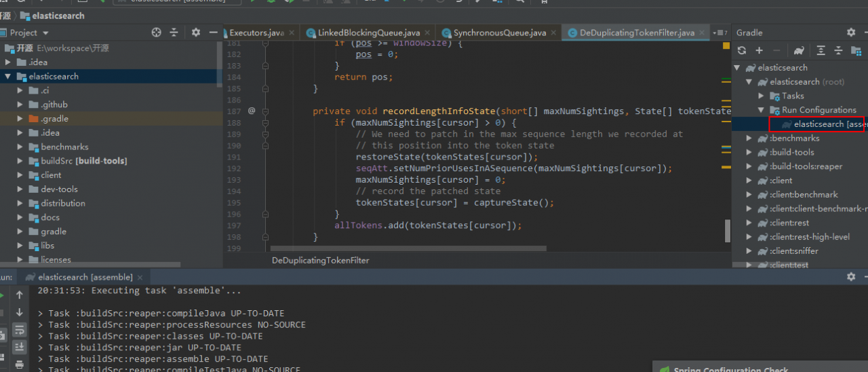Expand the buildSrc [build-tools] folder
868x372 pixels.
point(20,161)
